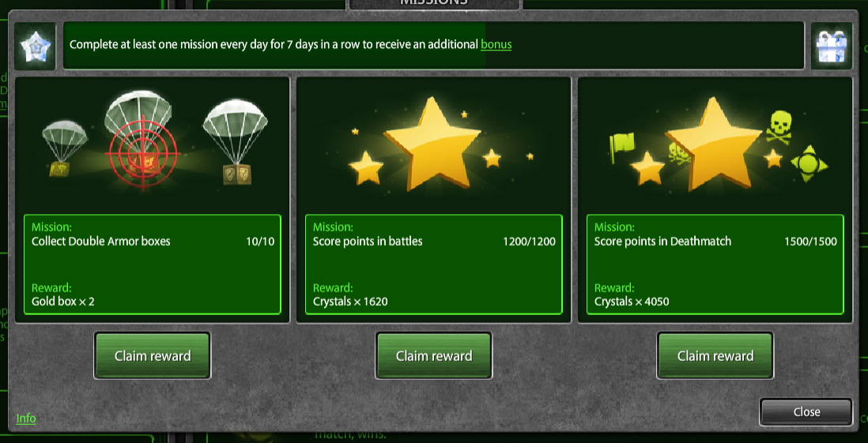The height and width of the screenshot is (443, 868).
Task: Open the Info link
Action: coord(26,418)
